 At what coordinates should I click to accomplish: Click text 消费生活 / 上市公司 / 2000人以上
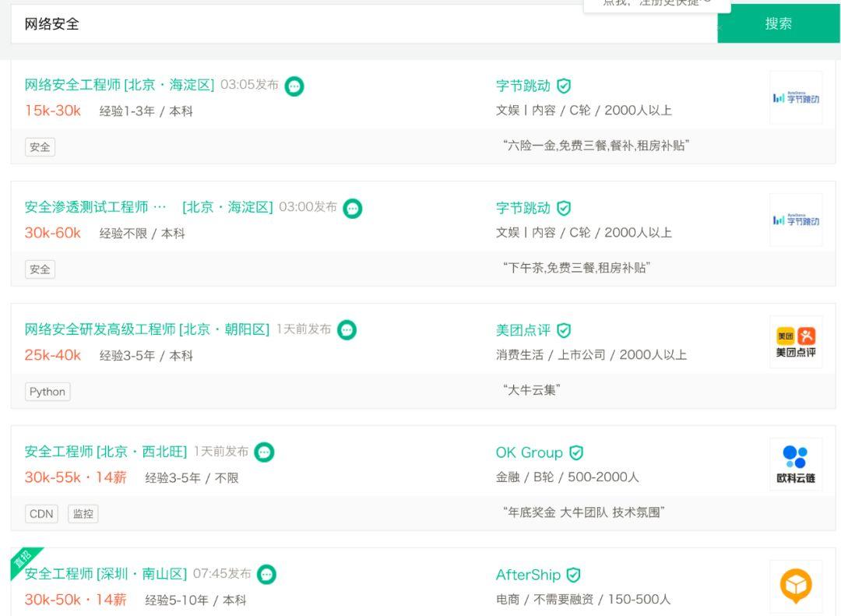591,355
